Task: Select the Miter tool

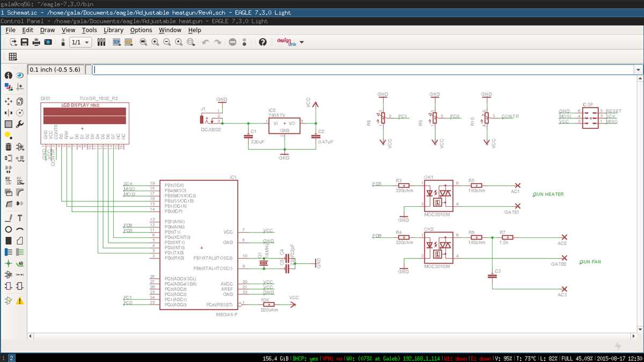Action: tap(20, 192)
